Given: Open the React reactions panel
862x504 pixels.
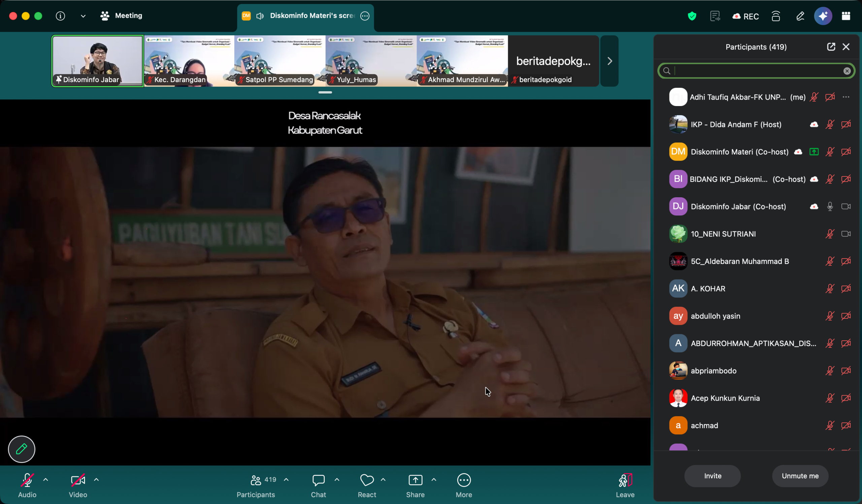Looking at the screenshot, I should tap(367, 484).
